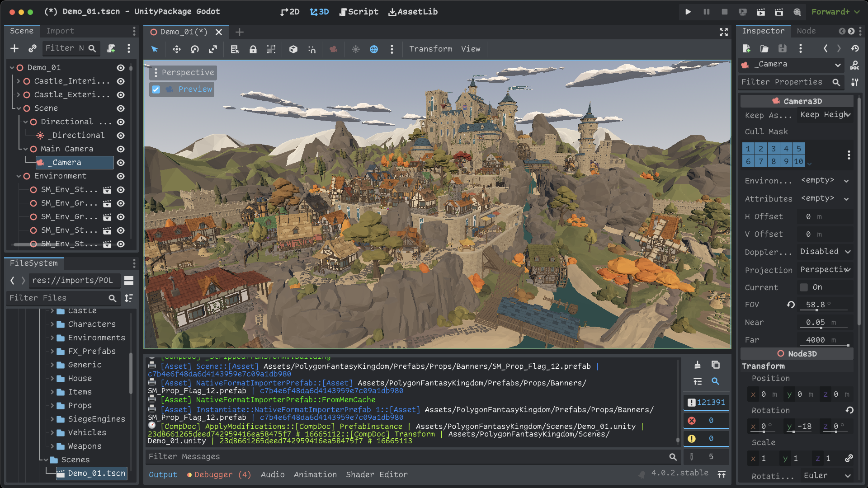Select the Rotate tool icon

pyautogui.click(x=194, y=49)
